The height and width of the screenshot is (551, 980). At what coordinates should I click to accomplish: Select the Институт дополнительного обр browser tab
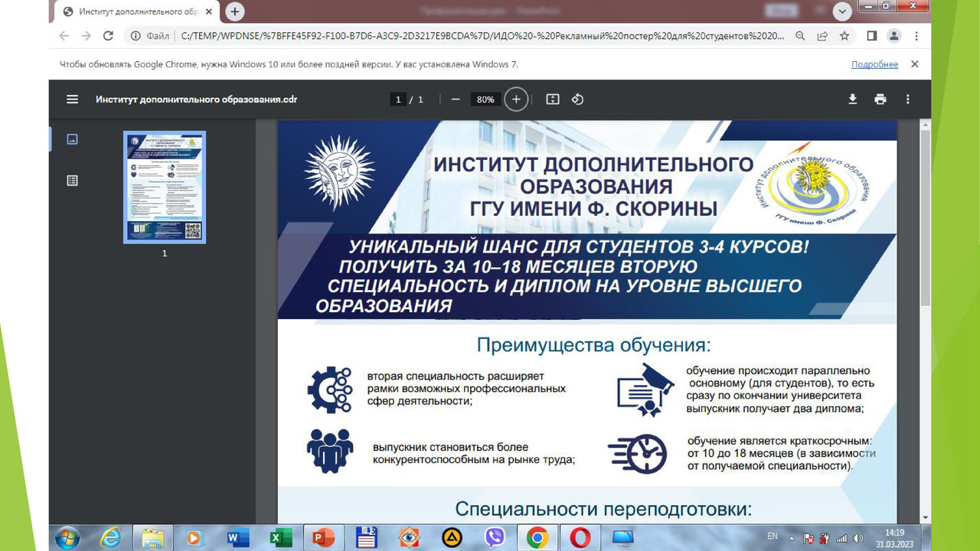[x=138, y=11]
